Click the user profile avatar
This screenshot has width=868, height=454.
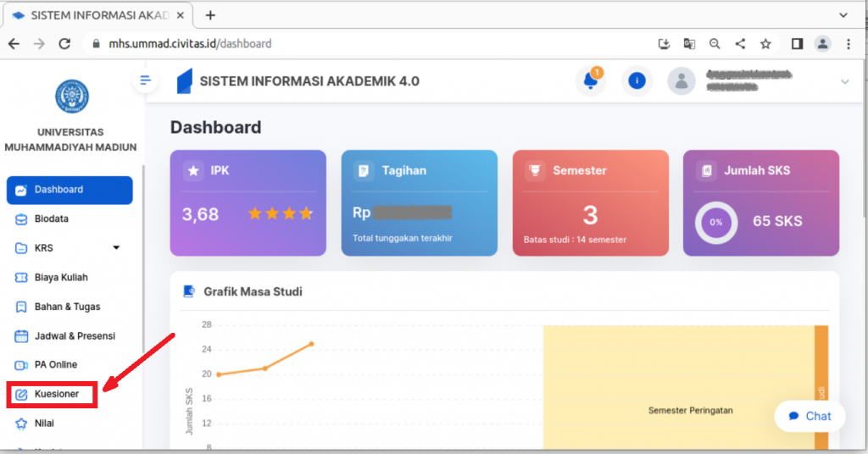pyautogui.click(x=681, y=80)
